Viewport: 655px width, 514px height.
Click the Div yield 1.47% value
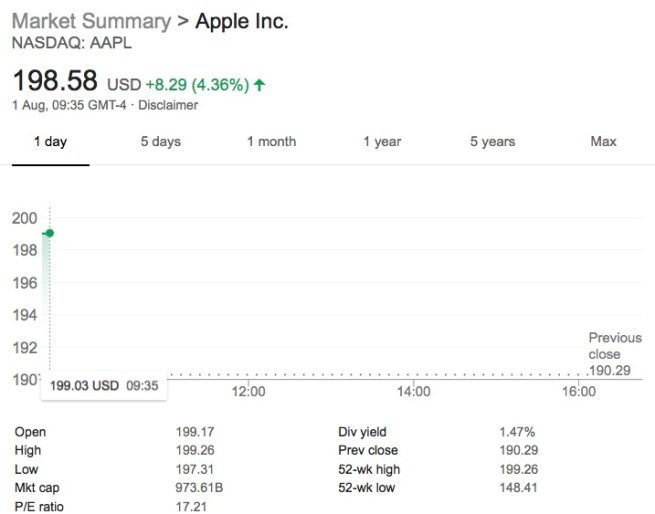coord(517,432)
